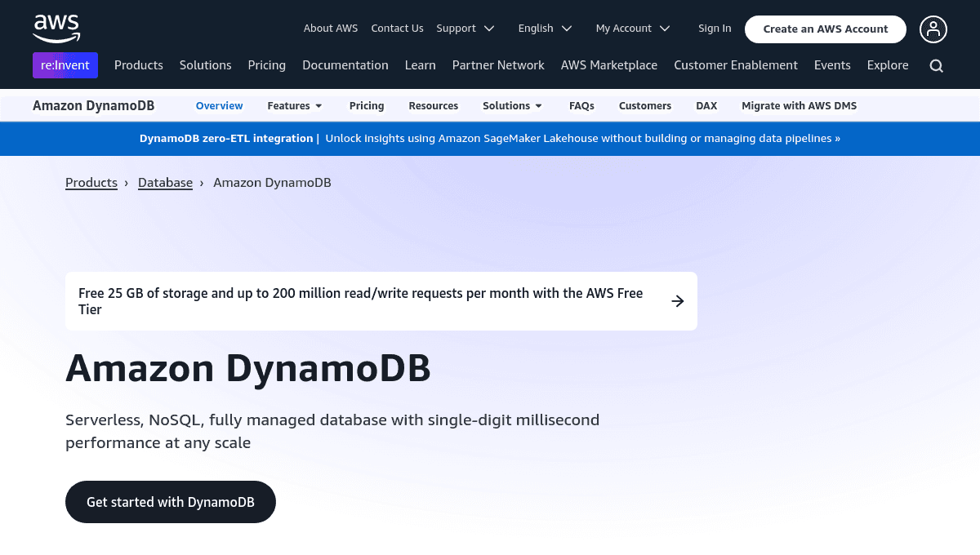Image resolution: width=980 pixels, height=555 pixels.
Task: Open the Database breadcrumb link
Action: point(165,182)
